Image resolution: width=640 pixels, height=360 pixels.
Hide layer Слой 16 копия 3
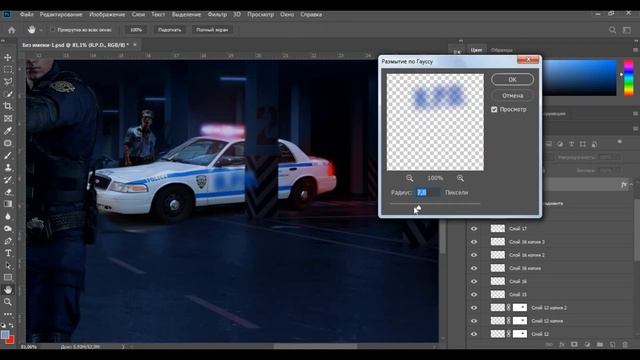(x=474, y=242)
